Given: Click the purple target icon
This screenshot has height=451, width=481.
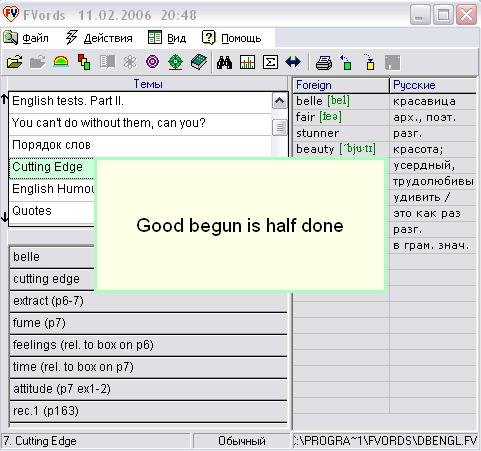Looking at the screenshot, I should point(153,62).
